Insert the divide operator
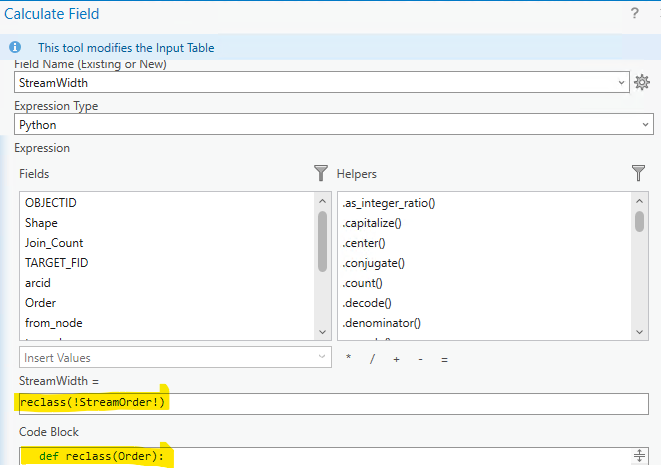The width and height of the screenshot is (661, 469). 372,358
